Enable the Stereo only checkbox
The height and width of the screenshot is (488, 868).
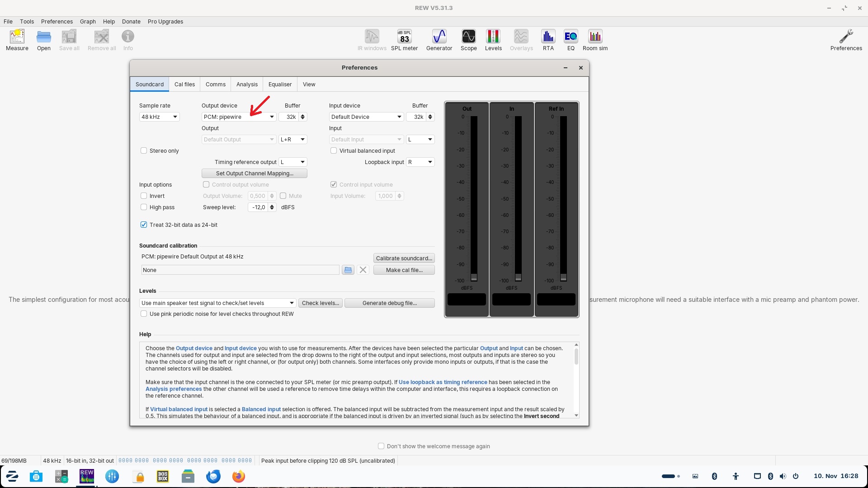click(x=144, y=151)
